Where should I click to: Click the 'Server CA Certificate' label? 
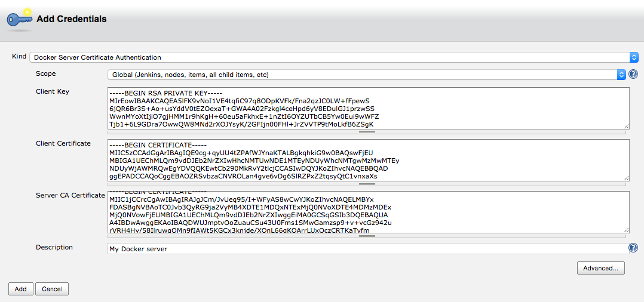point(70,195)
